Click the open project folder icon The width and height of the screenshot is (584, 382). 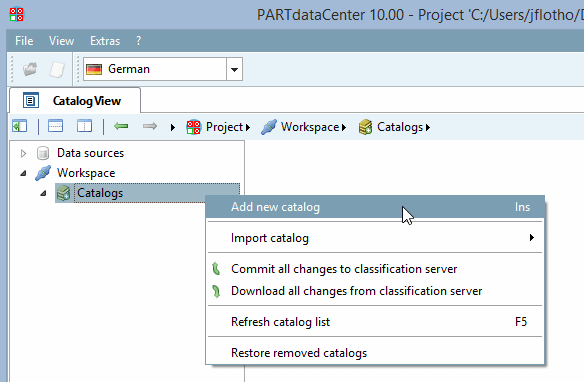[x=30, y=69]
